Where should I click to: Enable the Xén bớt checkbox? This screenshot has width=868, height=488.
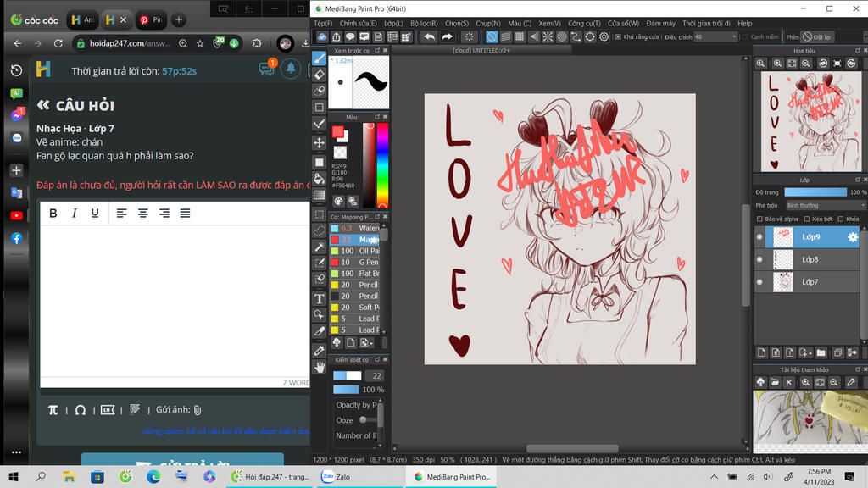coord(807,219)
